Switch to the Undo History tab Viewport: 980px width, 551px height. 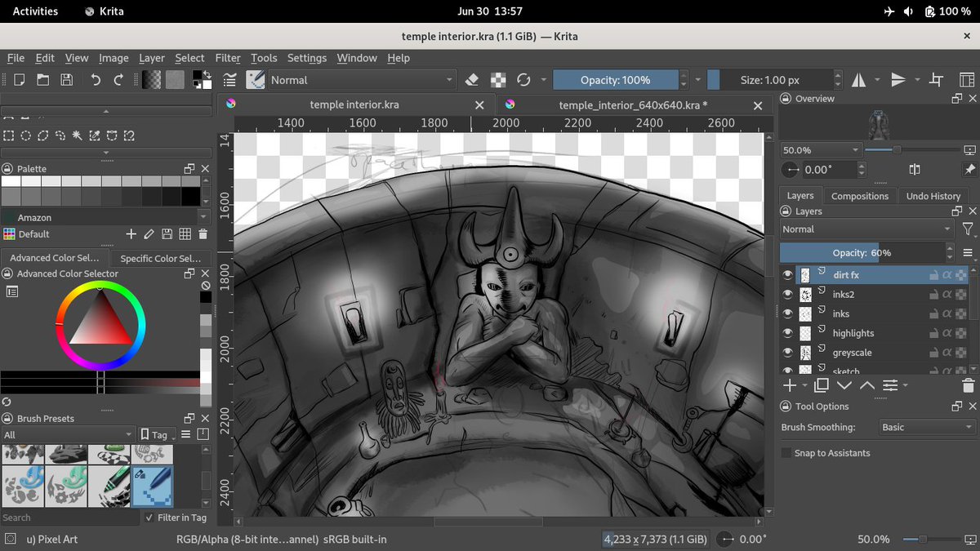pos(933,196)
